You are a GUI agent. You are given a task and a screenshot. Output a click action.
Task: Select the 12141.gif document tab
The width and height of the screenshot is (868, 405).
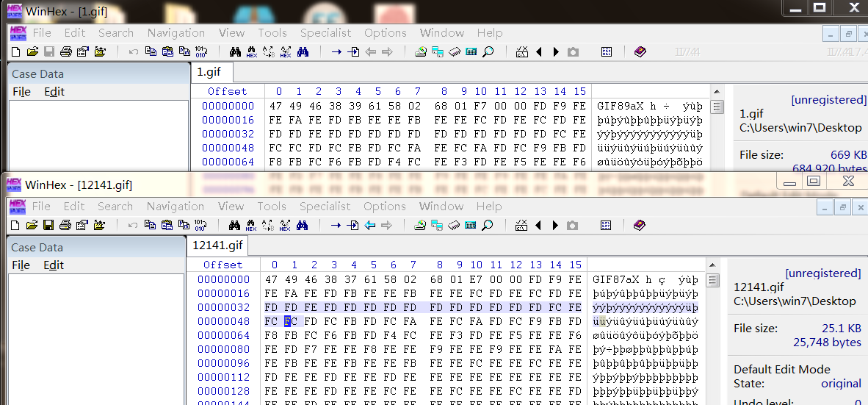(217, 245)
